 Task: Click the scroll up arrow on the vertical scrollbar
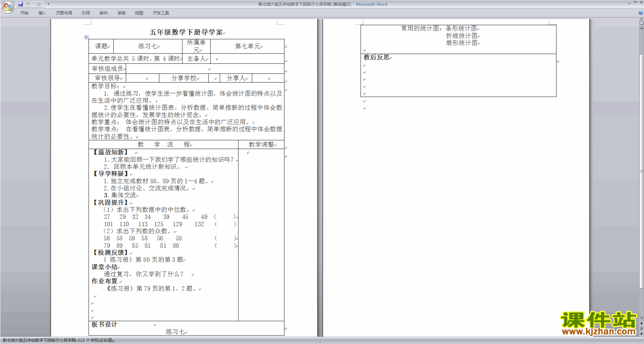(x=641, y=28)
